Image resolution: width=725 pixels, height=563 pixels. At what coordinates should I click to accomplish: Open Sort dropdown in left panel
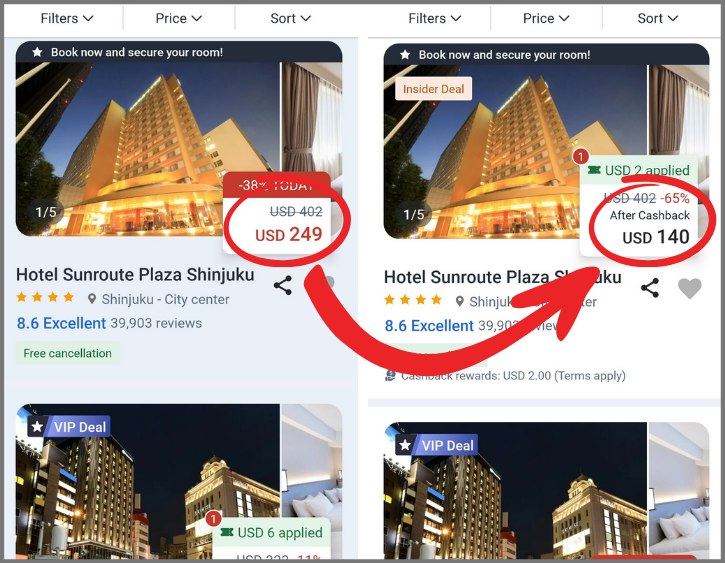[x=290, y=18]
